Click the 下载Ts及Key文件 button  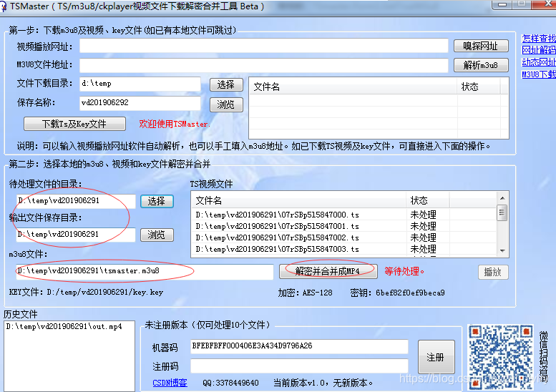[74, 124]
